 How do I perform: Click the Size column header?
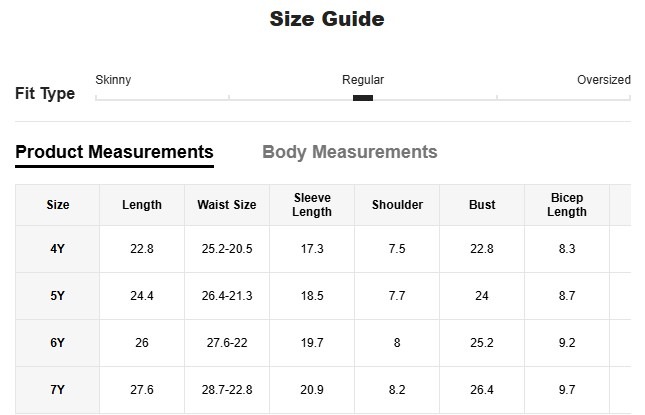[58, 205]
